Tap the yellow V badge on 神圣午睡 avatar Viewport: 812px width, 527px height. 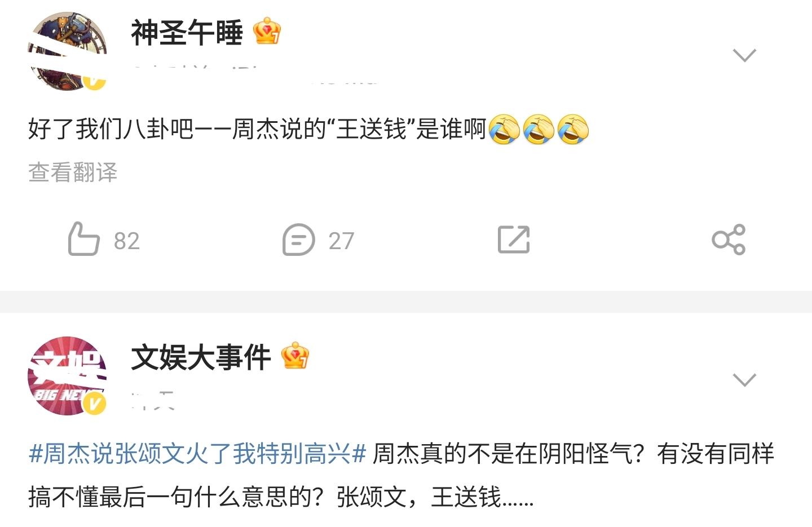[94, 82]
